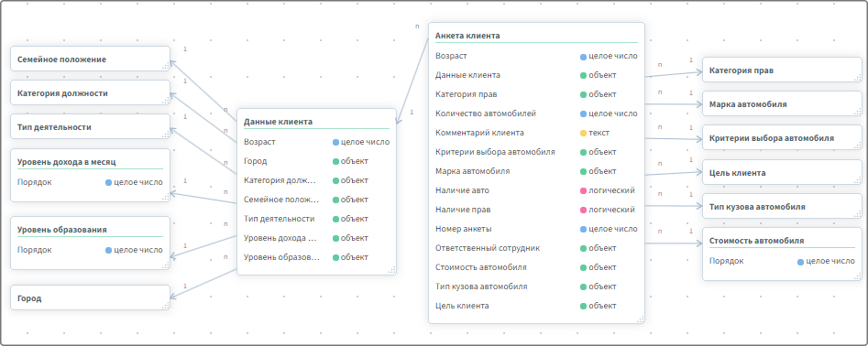
Task: Click blue dot next to Номер анкеты
Action: pos(583,229)
